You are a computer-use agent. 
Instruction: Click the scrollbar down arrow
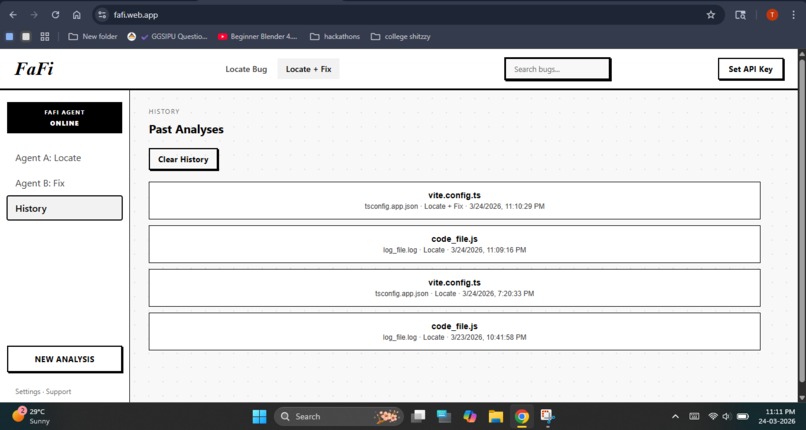coord(801,398)
